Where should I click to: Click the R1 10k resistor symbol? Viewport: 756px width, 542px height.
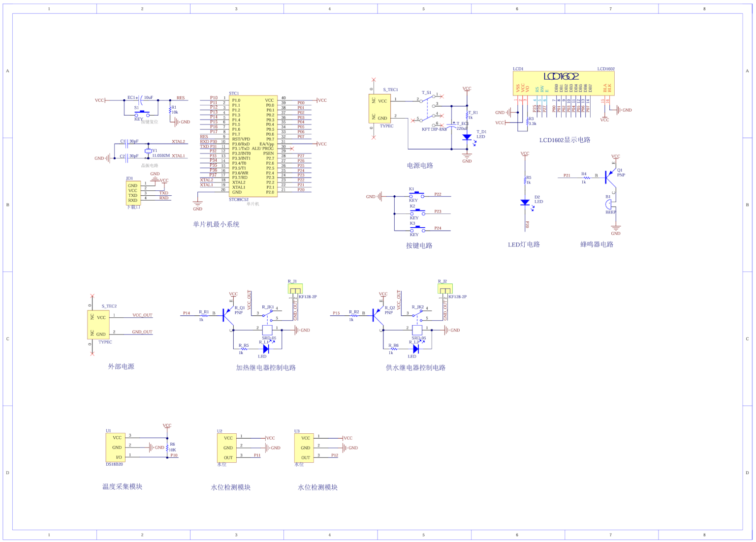coord(170,110)
